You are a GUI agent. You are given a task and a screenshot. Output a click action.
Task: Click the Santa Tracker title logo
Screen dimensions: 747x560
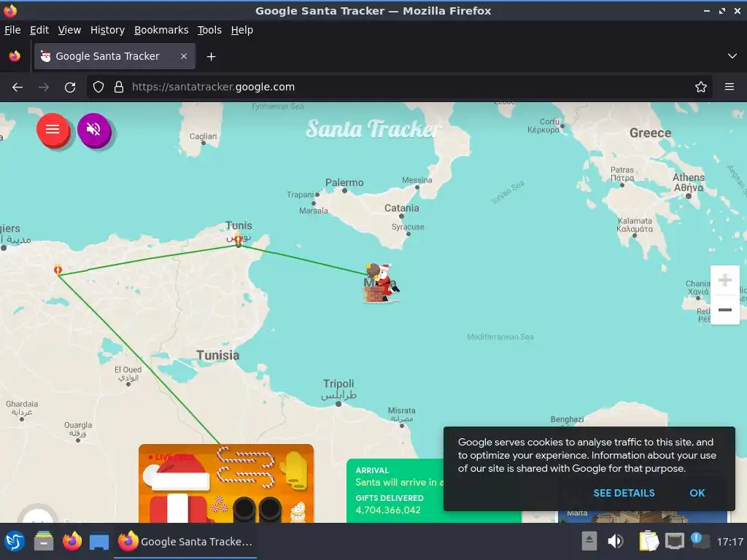[373, 128]
